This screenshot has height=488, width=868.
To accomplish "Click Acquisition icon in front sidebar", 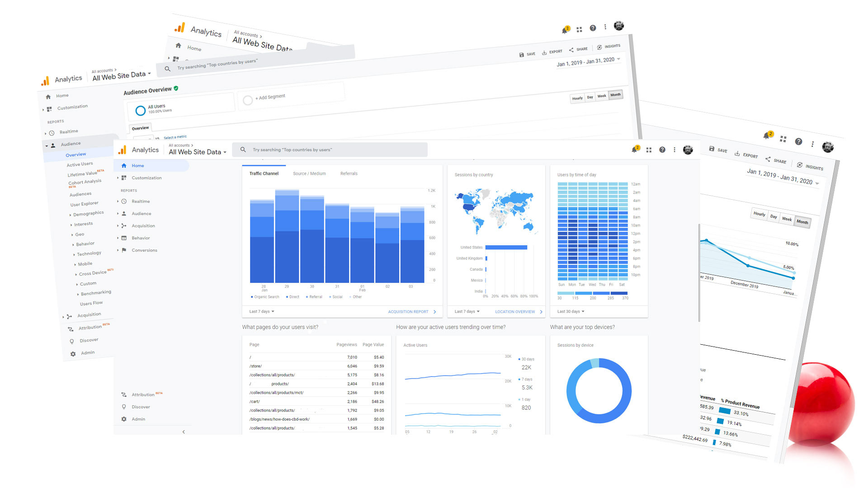I will tap(124, 226).
